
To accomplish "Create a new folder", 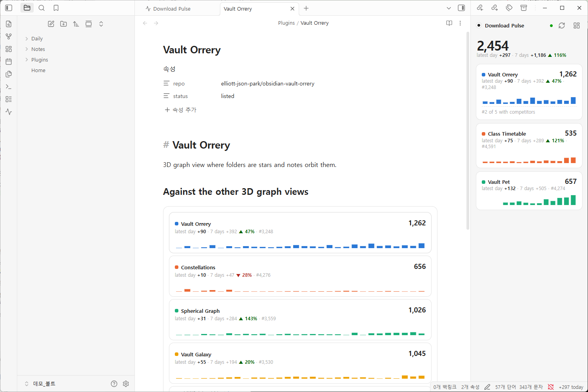I will (x=64, y=24).
